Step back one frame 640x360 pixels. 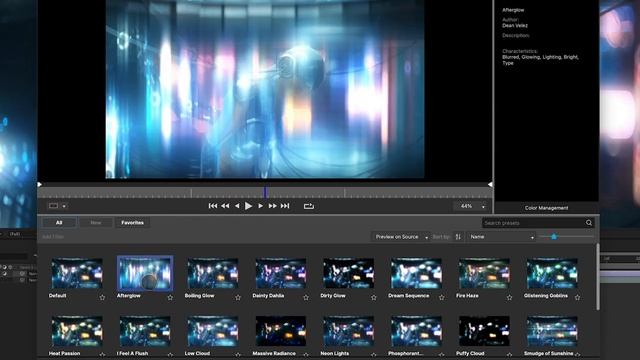click(x=237, y=206)
